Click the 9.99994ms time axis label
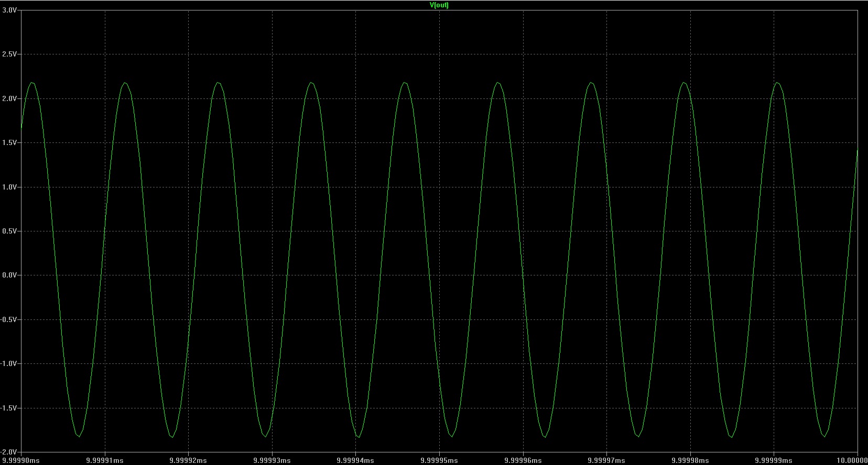 pyautogui.click(x=355, y=460)
